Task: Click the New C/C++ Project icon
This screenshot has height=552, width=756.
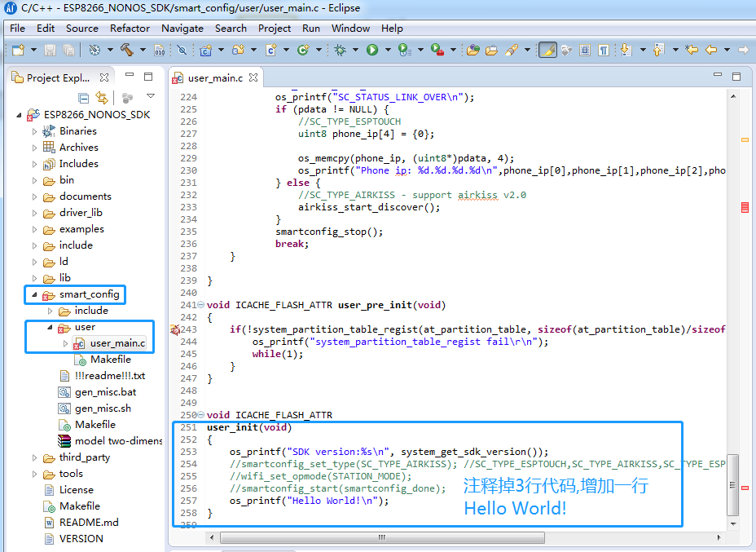Action: tap(206, 50)
